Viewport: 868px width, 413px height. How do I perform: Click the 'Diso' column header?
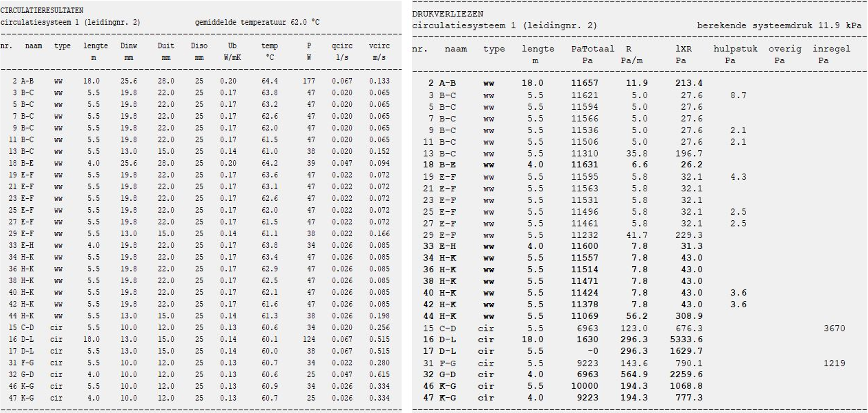199,46
